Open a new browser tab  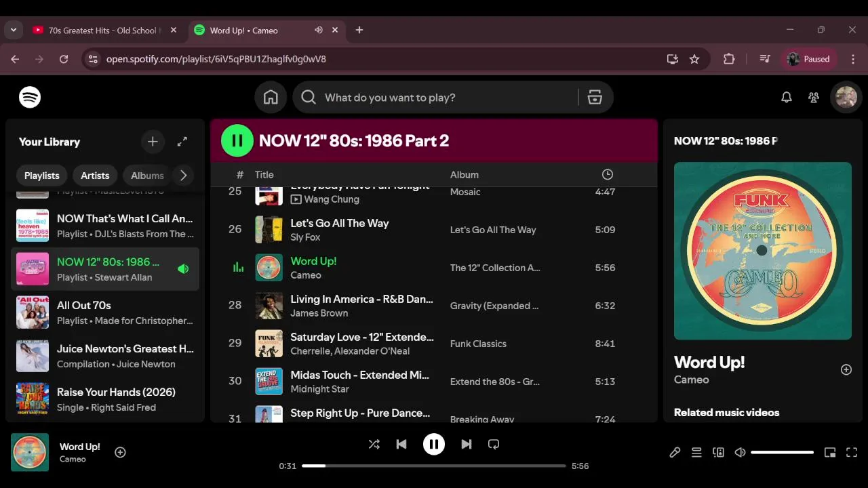coord(359,30)
